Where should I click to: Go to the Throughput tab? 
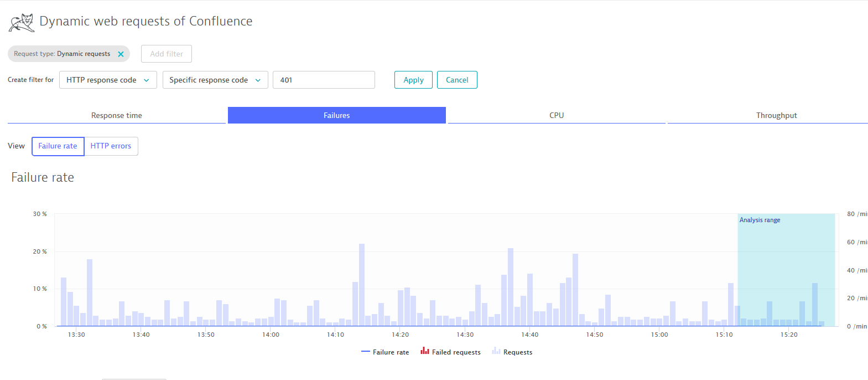point(776,115)
